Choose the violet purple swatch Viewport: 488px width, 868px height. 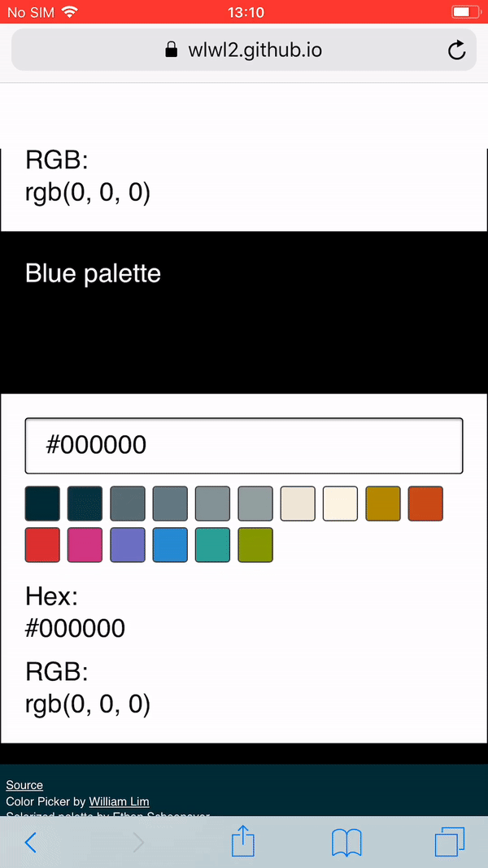(x=128, y=545)
